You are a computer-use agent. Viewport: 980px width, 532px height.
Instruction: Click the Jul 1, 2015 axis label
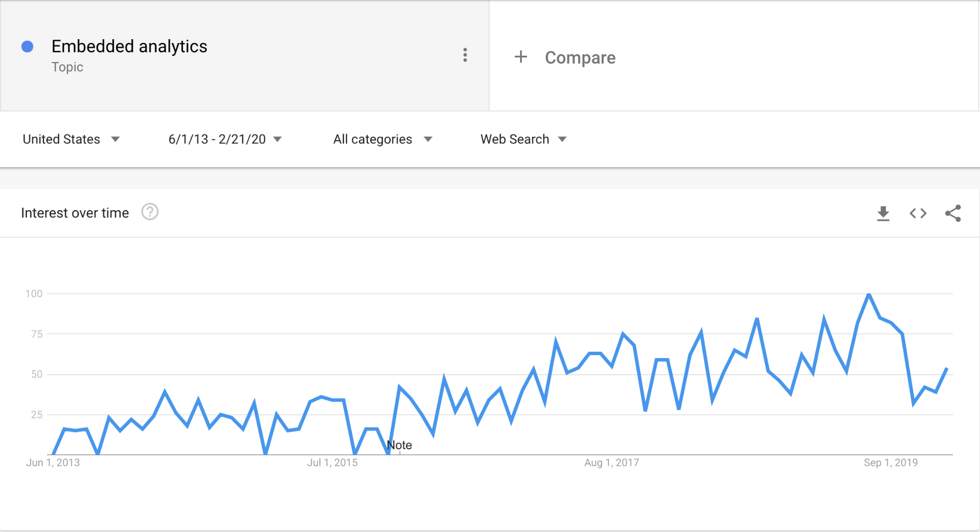[332, 462]
